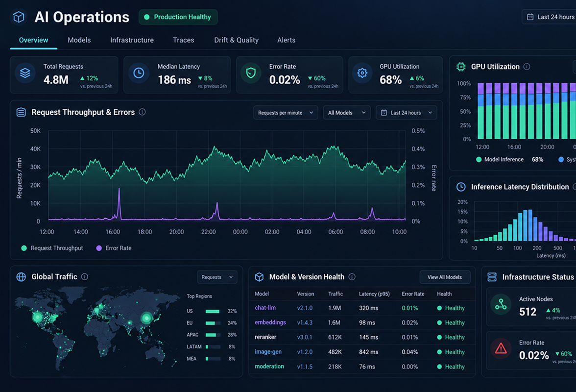Open the All Models filter dropdown

click(x=347, y=113)
